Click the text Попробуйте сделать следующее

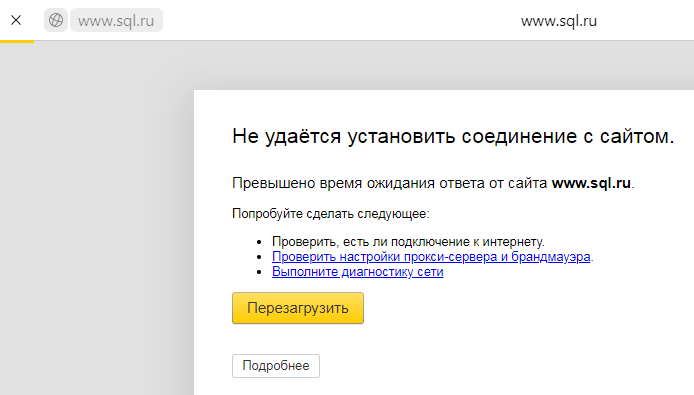pyautogui.click(x=331, y=214)
